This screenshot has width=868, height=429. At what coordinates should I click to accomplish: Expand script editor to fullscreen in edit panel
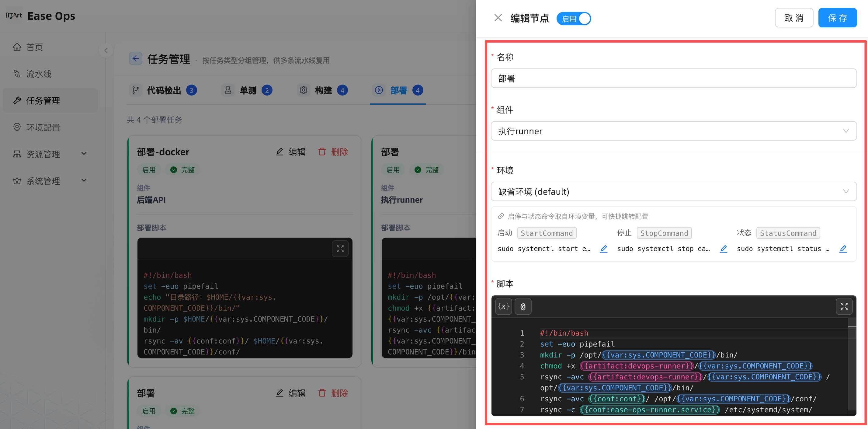pyautogui.click(x=844, y=306)
